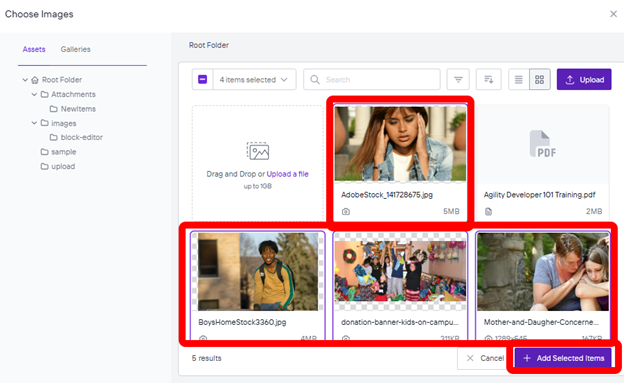
Task: Click the Upload a file link
Action: [287, 174]
